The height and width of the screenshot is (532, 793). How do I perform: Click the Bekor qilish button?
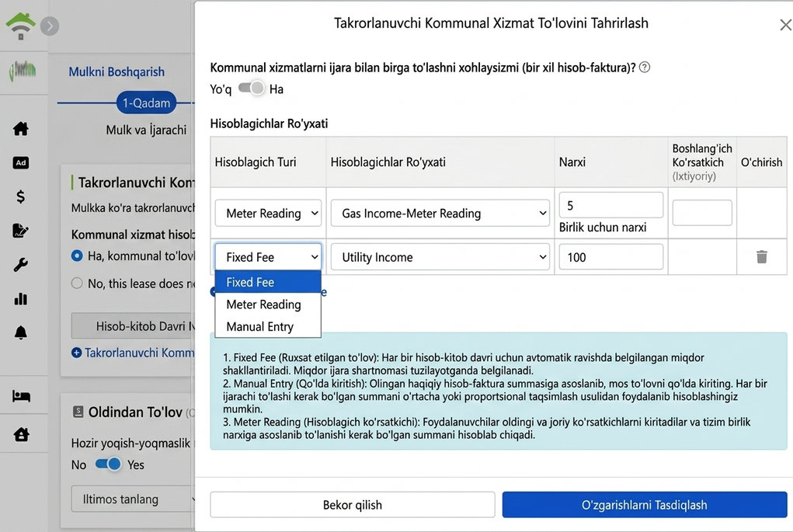[353, 505]
